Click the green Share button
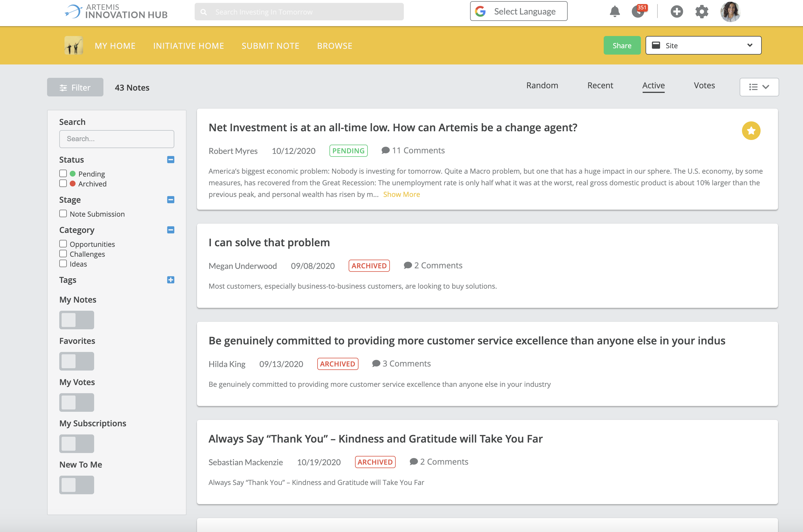Image resolution: width=803 pixels, height=532 pixels. coord(622,46)
